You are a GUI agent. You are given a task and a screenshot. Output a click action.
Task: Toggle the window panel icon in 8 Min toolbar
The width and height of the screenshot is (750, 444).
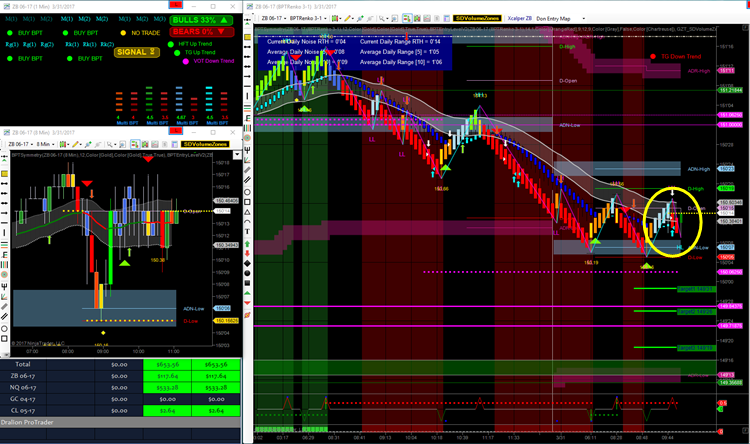[175, 144]
